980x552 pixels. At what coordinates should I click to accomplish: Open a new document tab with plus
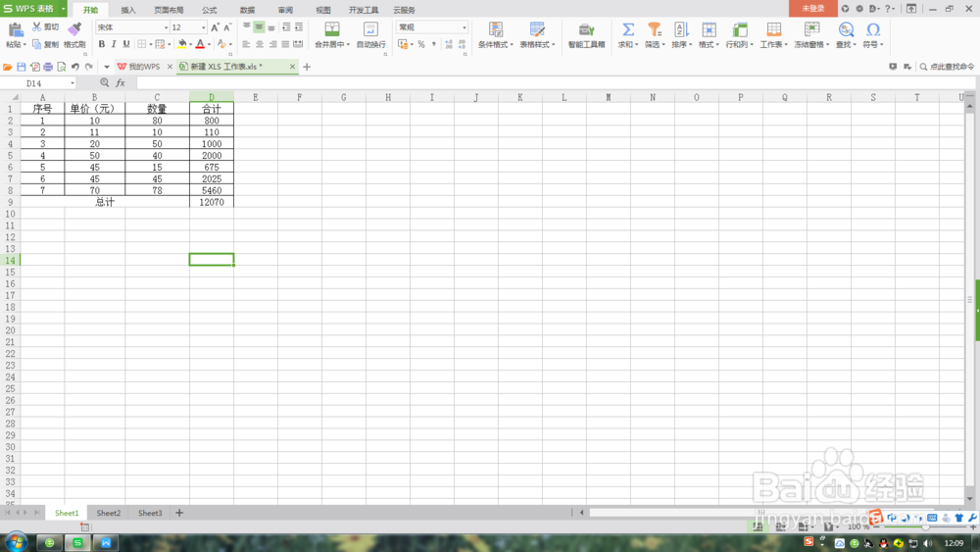pyautogui.click(x=307, y=67)
